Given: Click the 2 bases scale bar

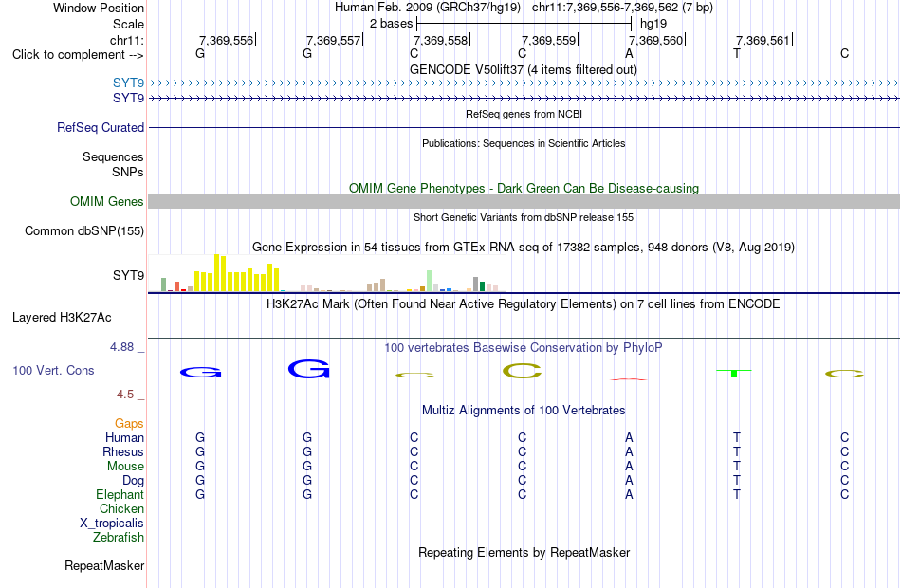Looking at the screenshot, I should [x=524, y=24].
